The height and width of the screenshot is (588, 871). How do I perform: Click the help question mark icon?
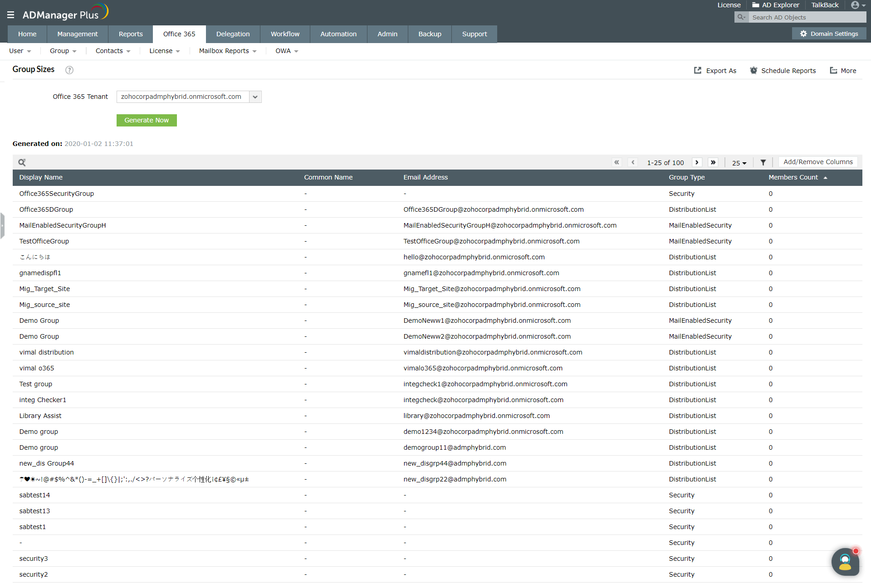[69, 70]
